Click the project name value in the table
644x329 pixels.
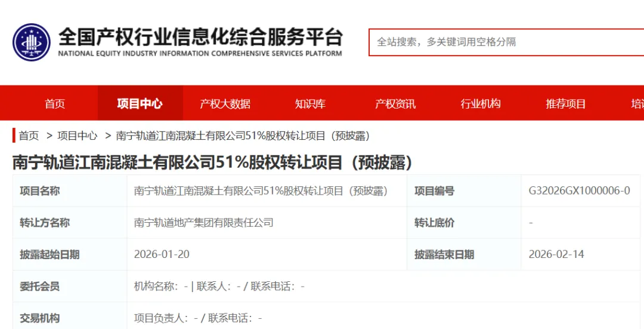tap(261, 191)
